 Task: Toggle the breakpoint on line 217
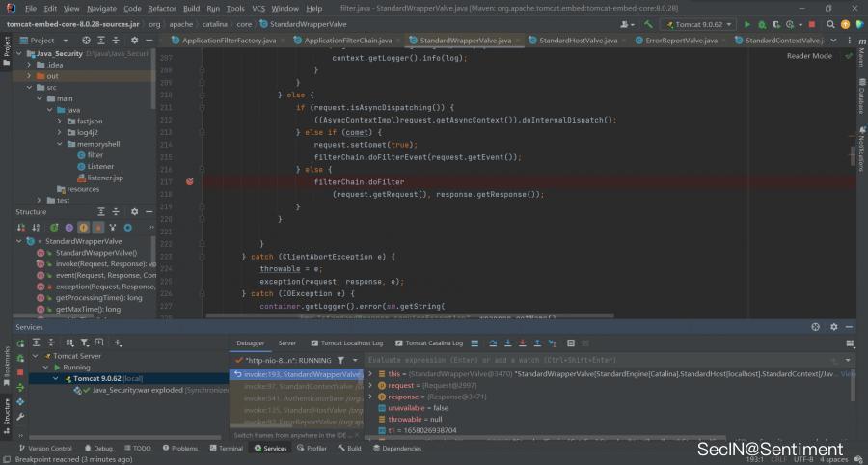[x=189, y=181]
